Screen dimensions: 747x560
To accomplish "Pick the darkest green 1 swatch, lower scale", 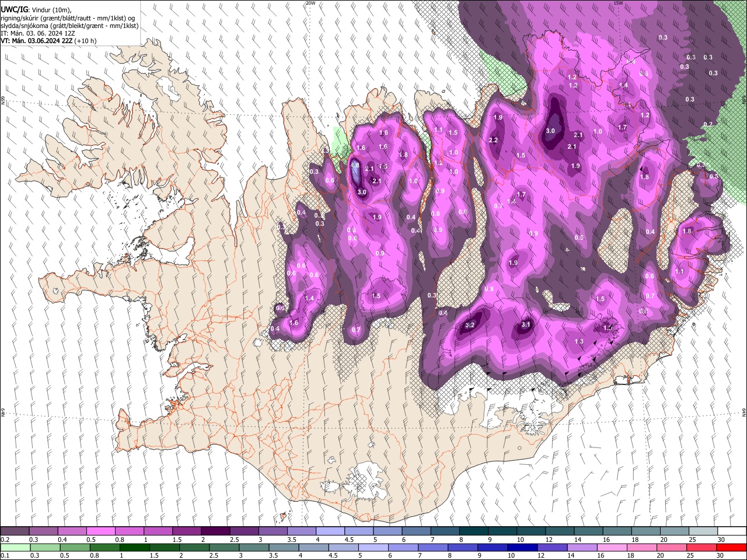I will point(134,547).
